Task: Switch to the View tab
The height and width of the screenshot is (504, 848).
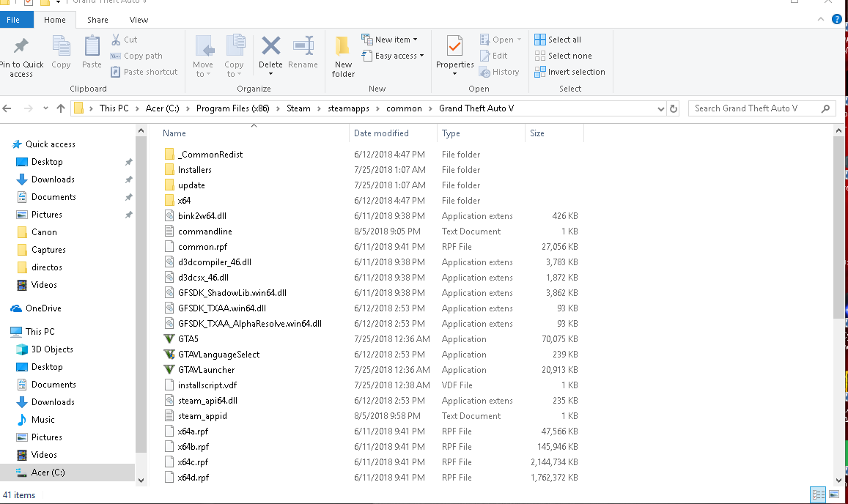Action: [139, 20]
